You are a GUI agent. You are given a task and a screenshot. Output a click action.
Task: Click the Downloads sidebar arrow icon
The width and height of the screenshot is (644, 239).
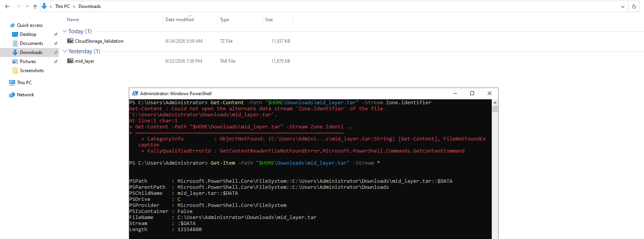click(15, 52)
